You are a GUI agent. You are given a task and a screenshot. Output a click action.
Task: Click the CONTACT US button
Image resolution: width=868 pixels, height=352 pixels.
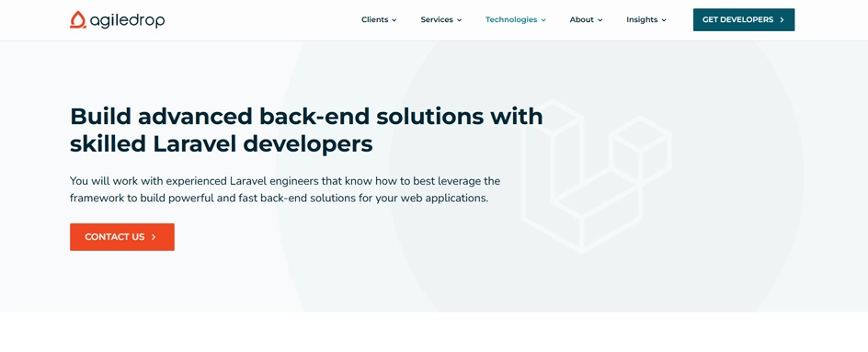pyautogui.click(x=121, y=237)
